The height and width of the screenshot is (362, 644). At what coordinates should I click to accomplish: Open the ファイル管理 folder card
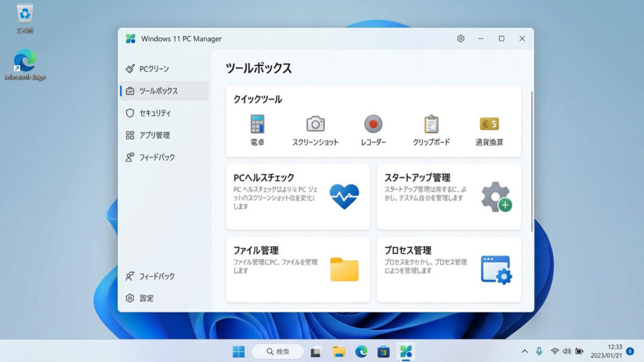(x=297, y=269)
